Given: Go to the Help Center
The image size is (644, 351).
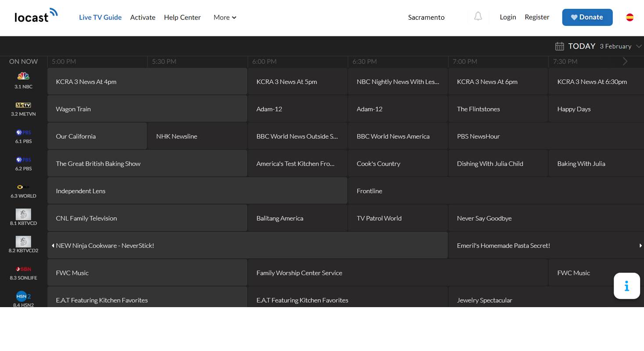Looking at the screenshot, I should tap(182, 18).
